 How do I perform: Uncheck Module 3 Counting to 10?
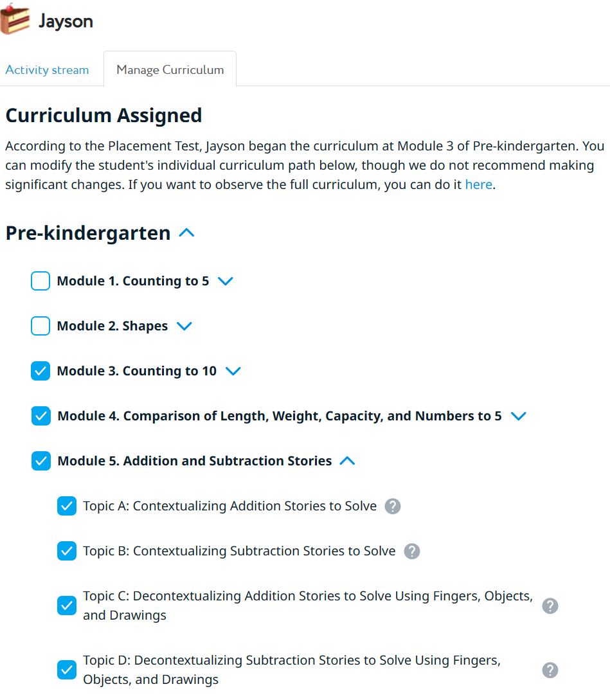(40, 371)
